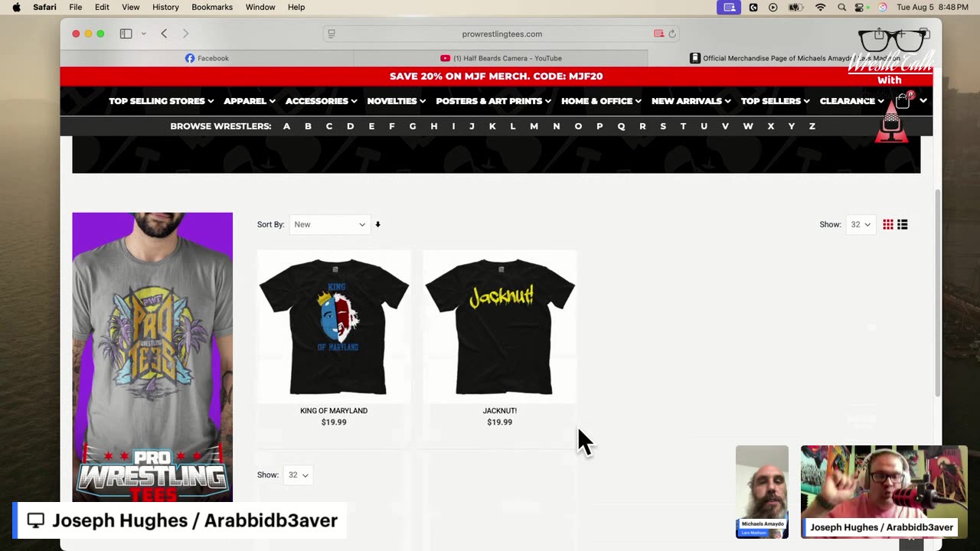Open the Edit menu

coord(102,7)
